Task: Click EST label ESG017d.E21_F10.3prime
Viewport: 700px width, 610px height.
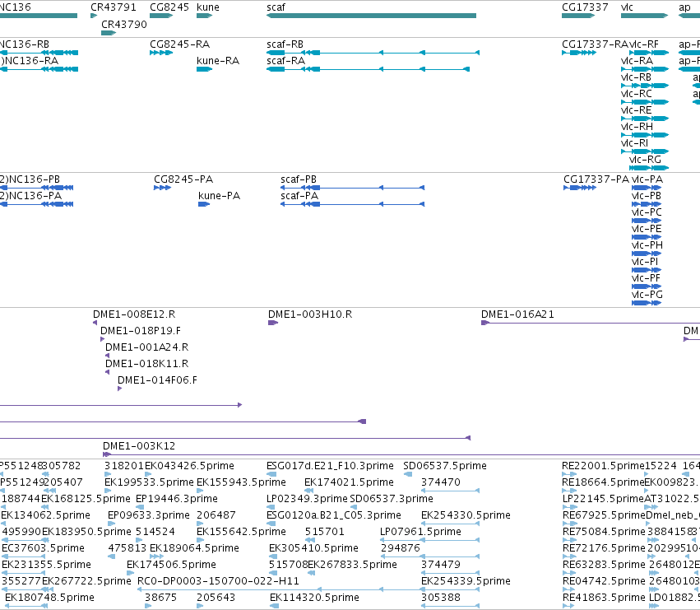Action: [x=330, y=466]
